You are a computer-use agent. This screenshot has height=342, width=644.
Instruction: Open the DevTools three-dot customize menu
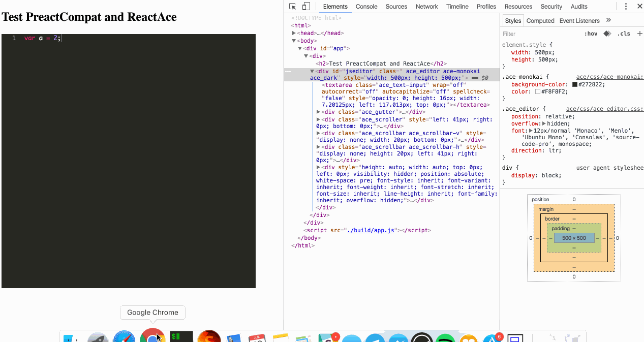click(x=626, y=7)
